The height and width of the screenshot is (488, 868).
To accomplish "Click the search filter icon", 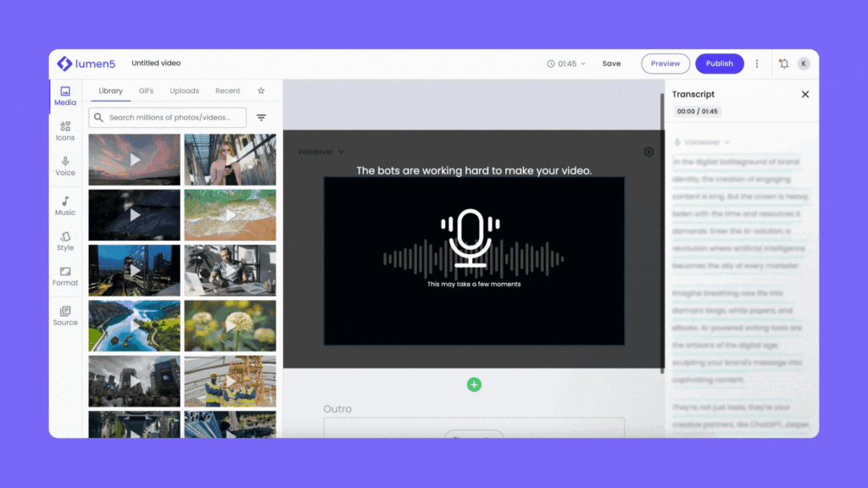I will point(261,118).
